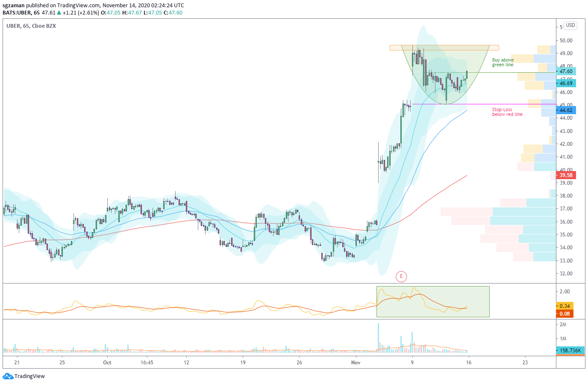
Task: Click the 32.00 price axis label
Action: [566, 274]
